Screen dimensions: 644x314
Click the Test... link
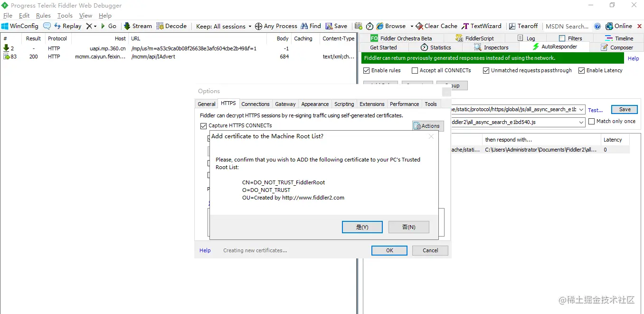595,110
